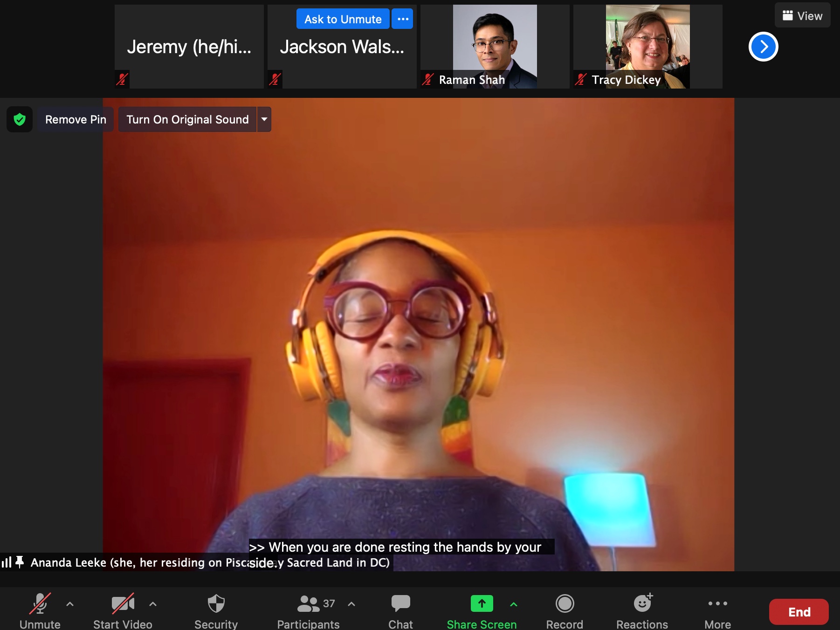This screenshot has width=840, height=630.
Task: Click the Remove Pin button
Action: click(76, 120)
